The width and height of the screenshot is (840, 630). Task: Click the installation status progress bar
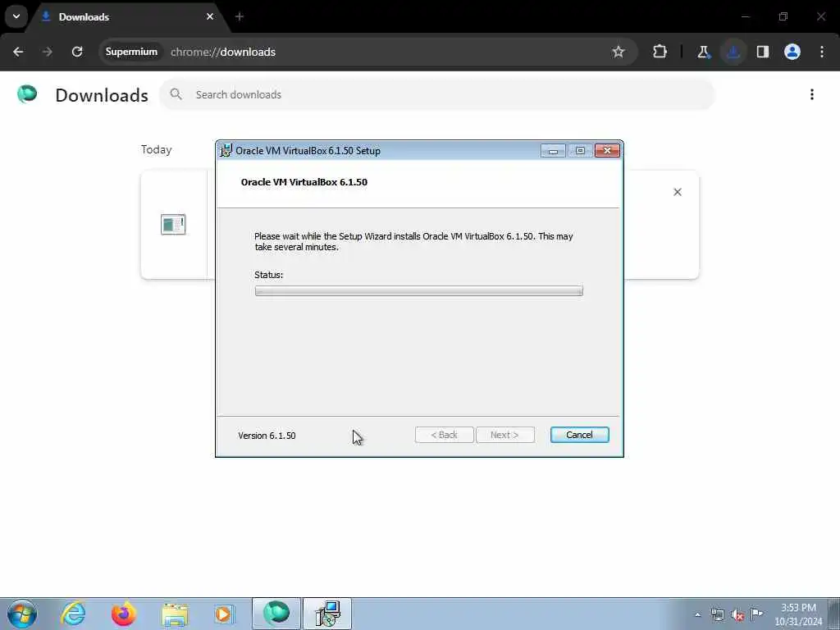[x=419, y=291]
